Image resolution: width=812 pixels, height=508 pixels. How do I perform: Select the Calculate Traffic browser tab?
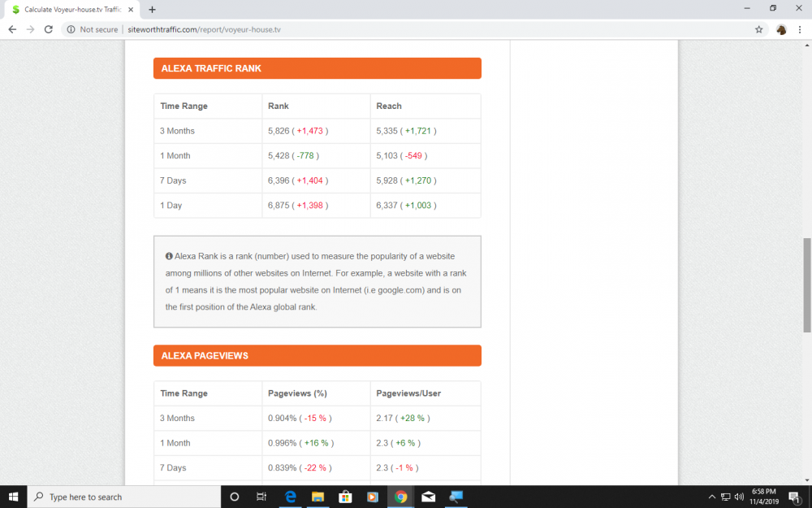point(69,9)
